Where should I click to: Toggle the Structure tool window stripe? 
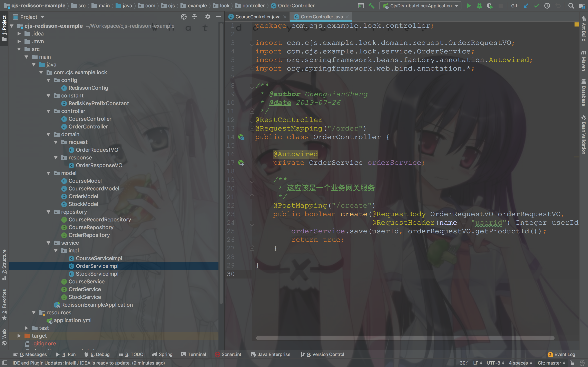4,265
